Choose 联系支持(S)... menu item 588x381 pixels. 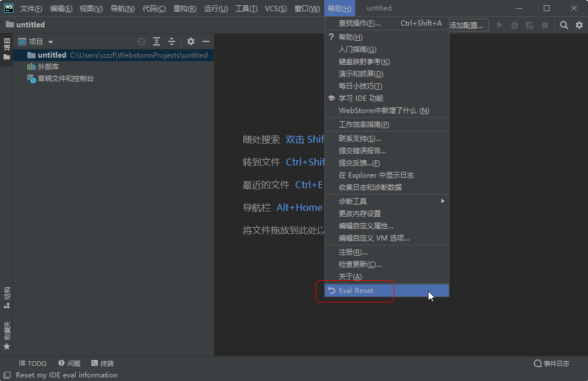(387, 139)
